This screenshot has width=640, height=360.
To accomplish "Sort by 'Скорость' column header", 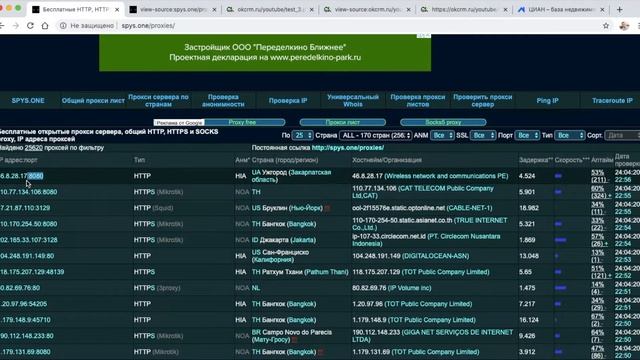I will (572, 160).
